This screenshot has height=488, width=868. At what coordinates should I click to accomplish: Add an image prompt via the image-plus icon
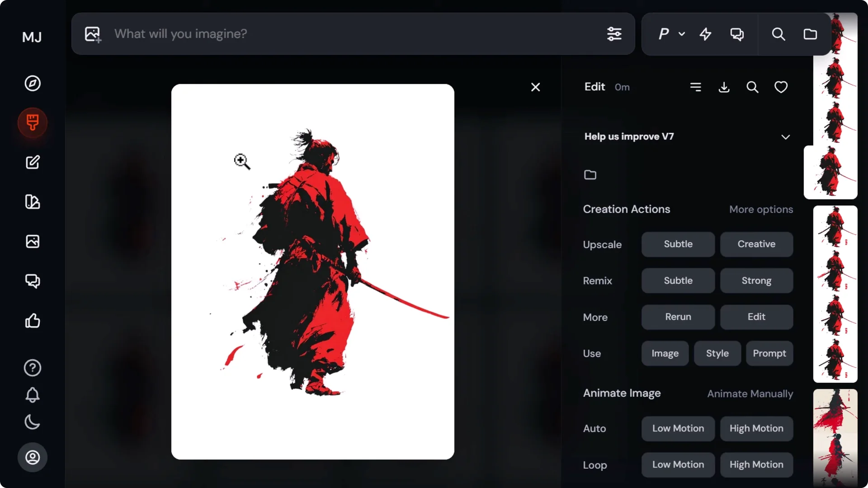93,34
